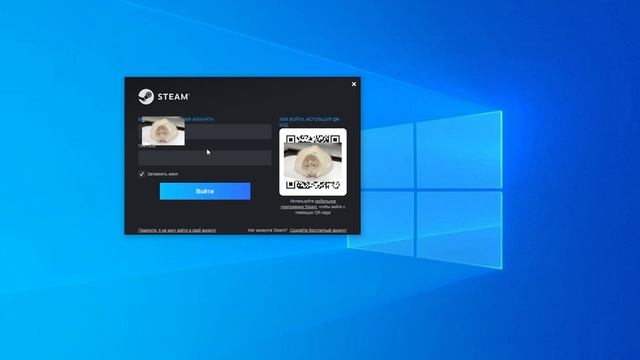Click the hamster image over account field
This screenshot has width=640, height=360.
pos(163,131)
